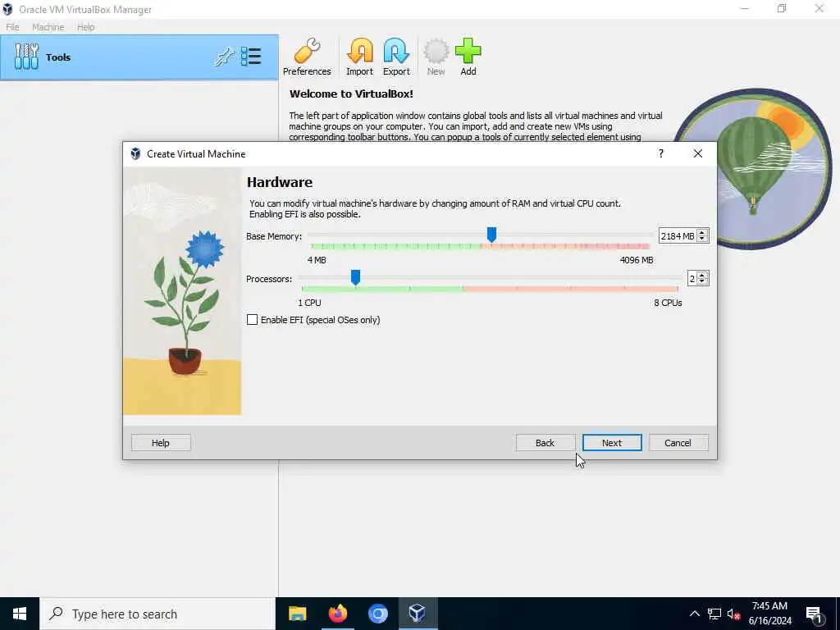Click the Export appliance icon
The width and height of the screenshot is (840, 630).
click(x=396, y=57)
